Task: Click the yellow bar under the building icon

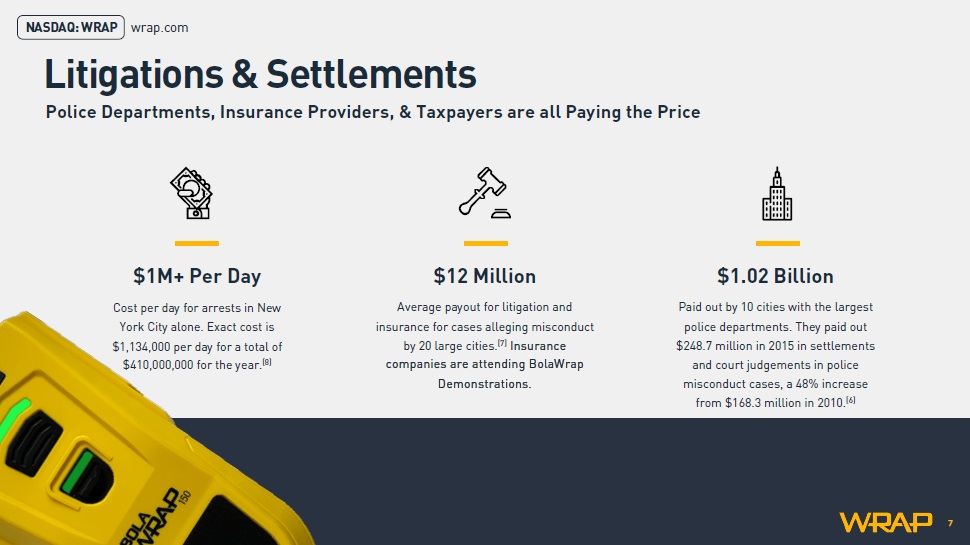Action: [778, 243]
